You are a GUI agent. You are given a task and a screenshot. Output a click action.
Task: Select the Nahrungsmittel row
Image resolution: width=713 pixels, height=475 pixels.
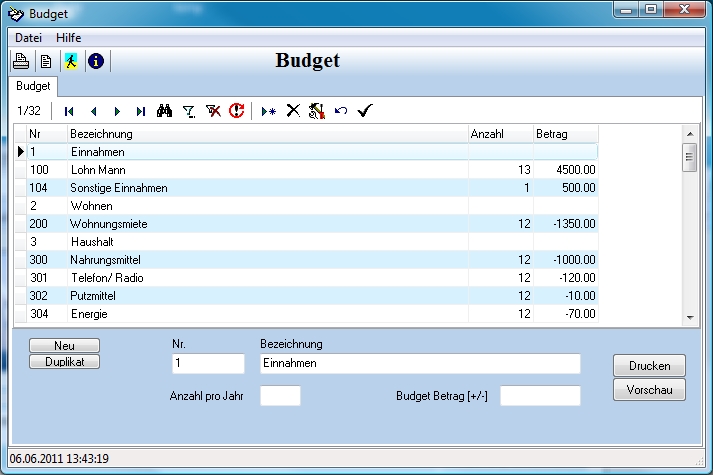pyautogui.click(x=312, y=260)
